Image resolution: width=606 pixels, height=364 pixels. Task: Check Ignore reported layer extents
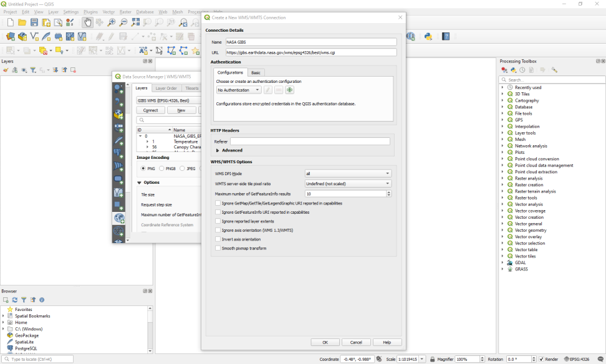pyautogui.click(x=218, y=221)
